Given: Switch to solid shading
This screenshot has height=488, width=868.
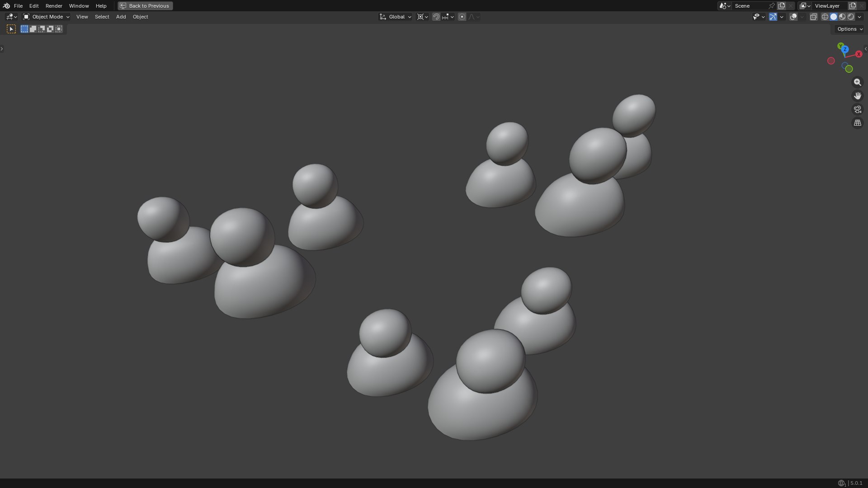Looking at the screenshot, I should (x=834, y=17).
